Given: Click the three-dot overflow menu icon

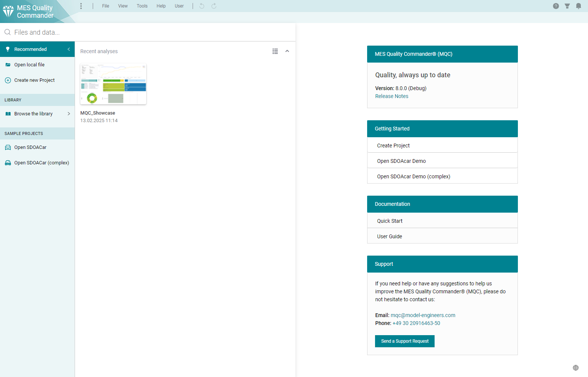Looking at the screenshot, I should 81,6.
